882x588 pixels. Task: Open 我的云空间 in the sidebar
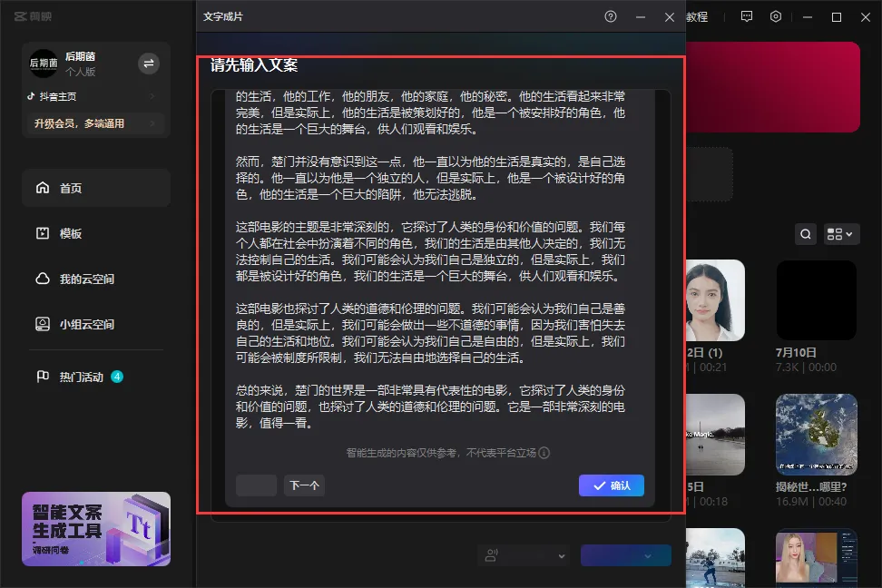95,279
